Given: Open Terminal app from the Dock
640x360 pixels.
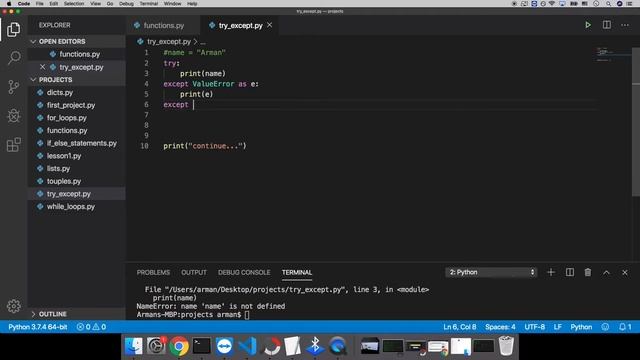Looking at the screenshot, I should coord(202,347).
